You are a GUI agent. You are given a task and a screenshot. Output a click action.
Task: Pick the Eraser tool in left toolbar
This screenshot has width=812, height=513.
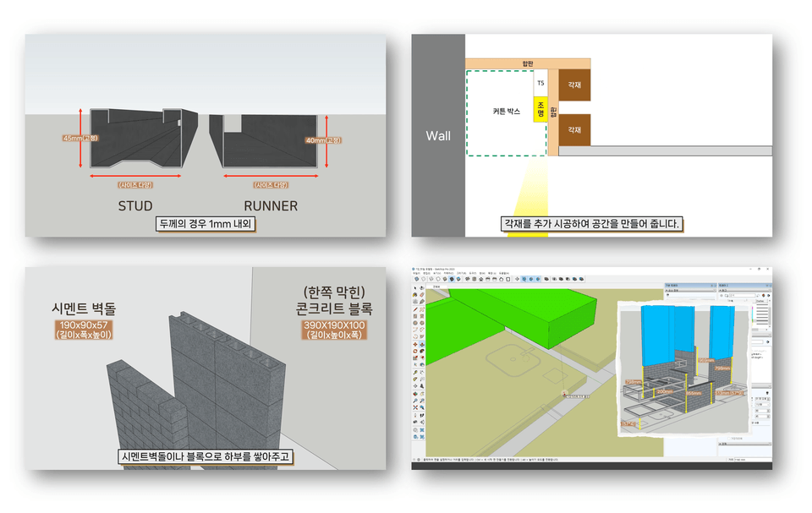(422, 295)
